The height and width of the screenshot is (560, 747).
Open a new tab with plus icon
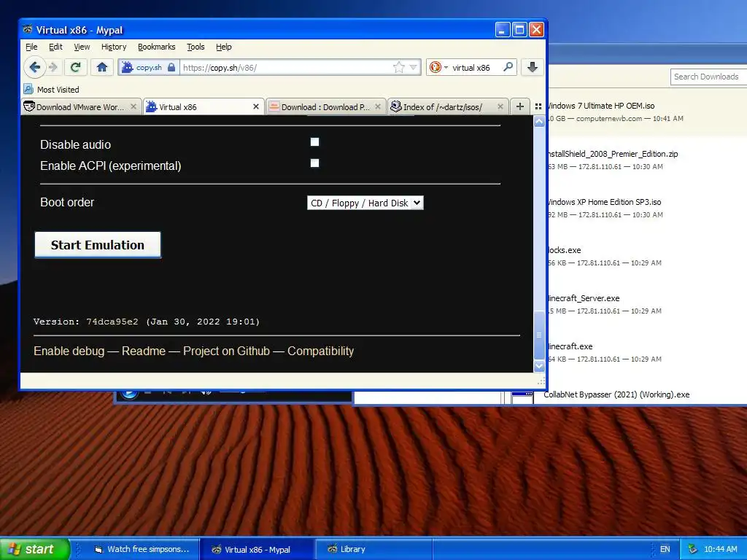click(x=519, y=106)
